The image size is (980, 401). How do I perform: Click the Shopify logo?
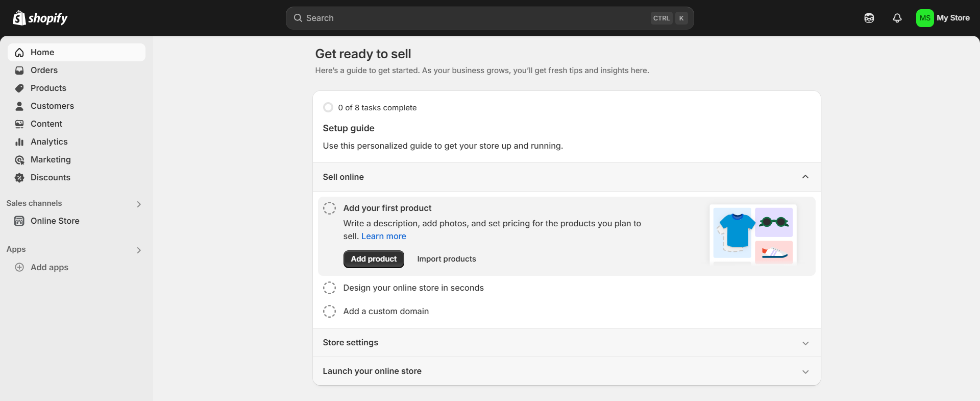coord(40,18)
